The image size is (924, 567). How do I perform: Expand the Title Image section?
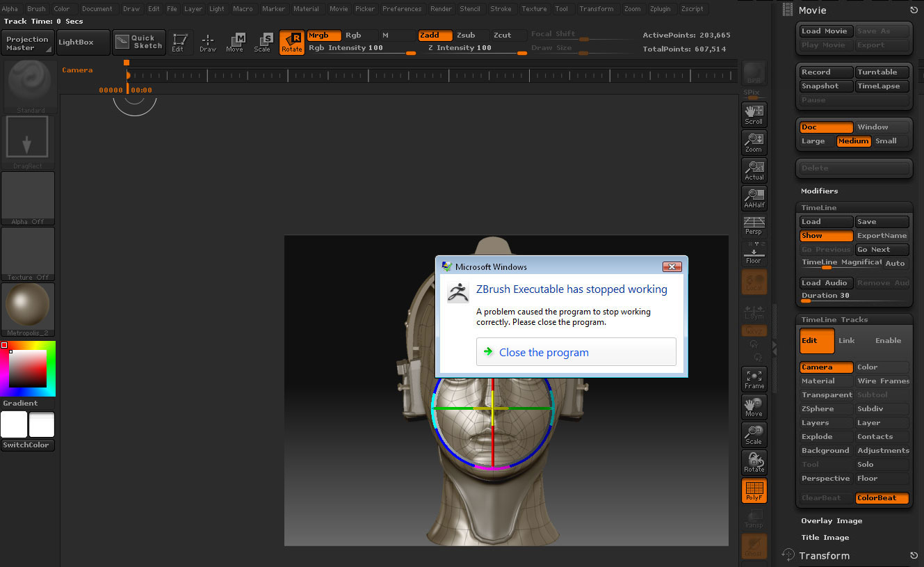coord(825,538)
